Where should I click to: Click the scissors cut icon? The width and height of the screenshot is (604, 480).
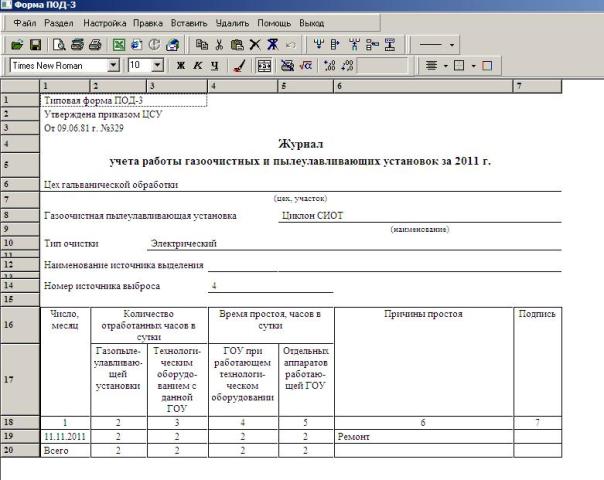click(219, 45)
